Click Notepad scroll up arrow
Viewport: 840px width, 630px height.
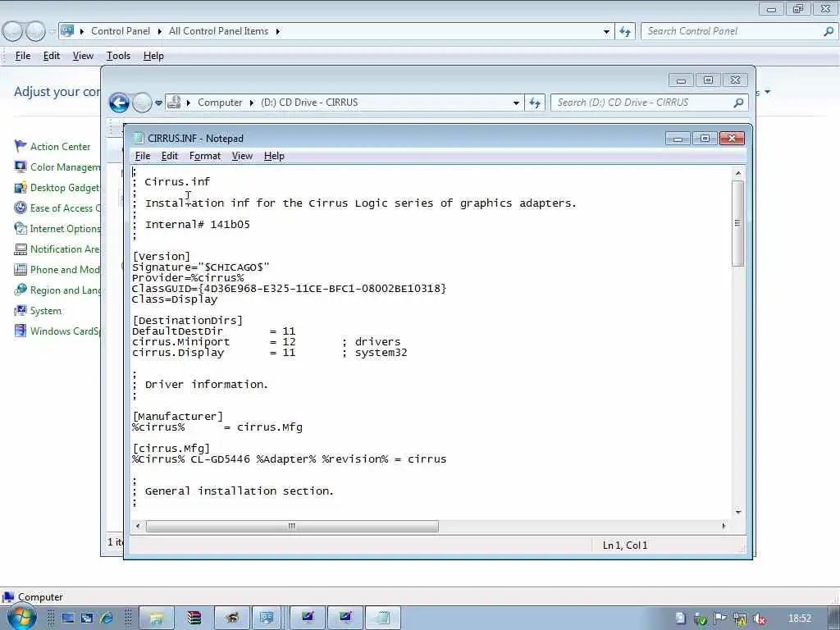[738, 173]
